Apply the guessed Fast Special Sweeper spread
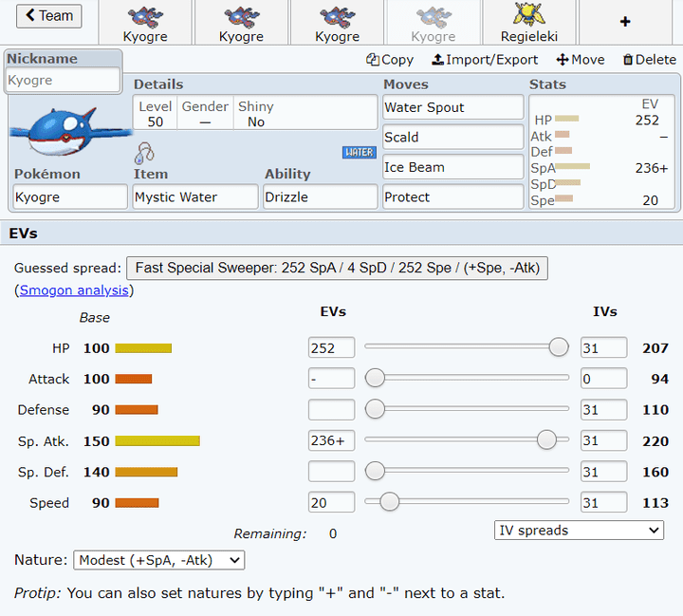Viewport: 683px width, 616px height. 337,268
